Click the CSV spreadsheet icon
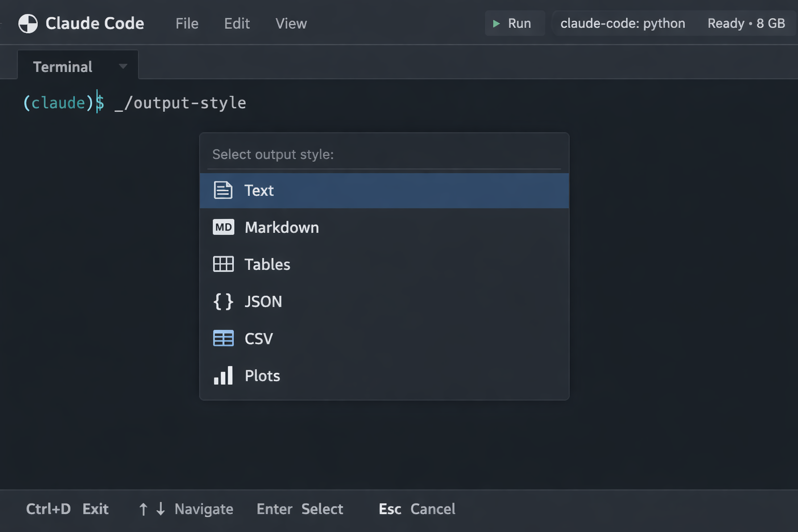 [223, 338]
